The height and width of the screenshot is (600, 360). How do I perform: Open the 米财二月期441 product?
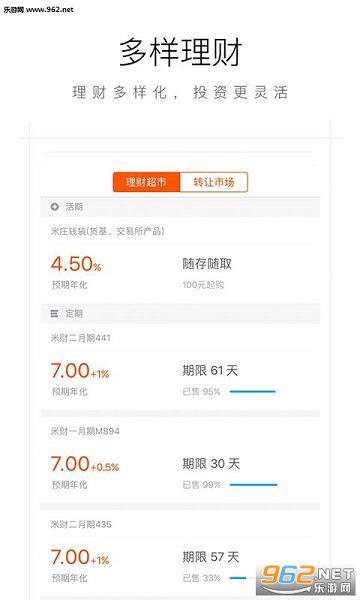click(81, 338)
